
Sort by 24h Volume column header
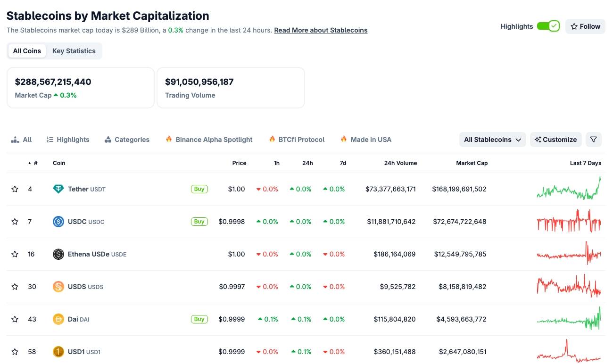[x=400, y=163]
